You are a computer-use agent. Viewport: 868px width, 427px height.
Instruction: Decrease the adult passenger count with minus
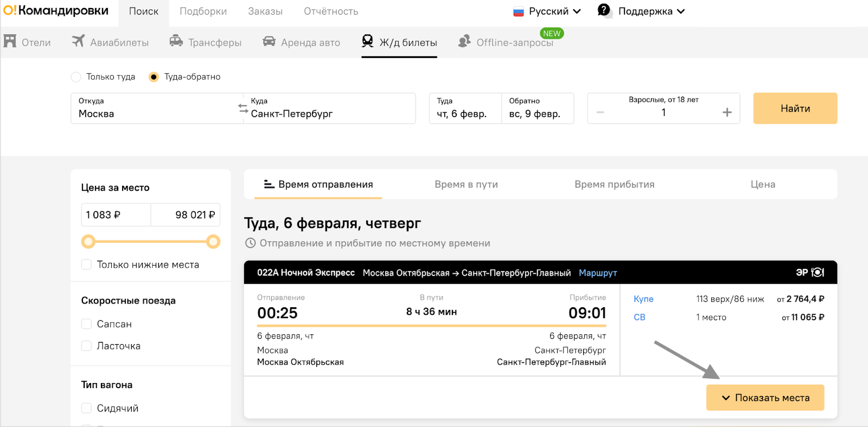(600, 112)
